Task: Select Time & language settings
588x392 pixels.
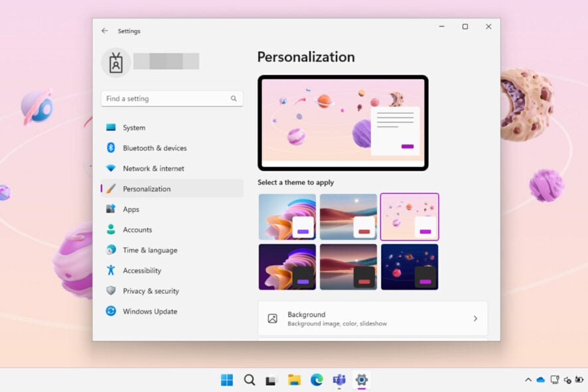Action: coord(151,250)
